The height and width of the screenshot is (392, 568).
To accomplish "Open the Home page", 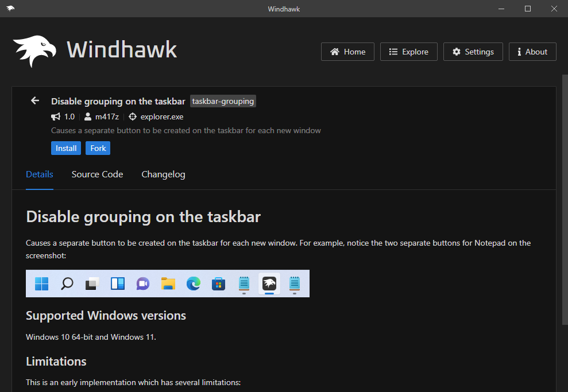I will tap(347, 52).
